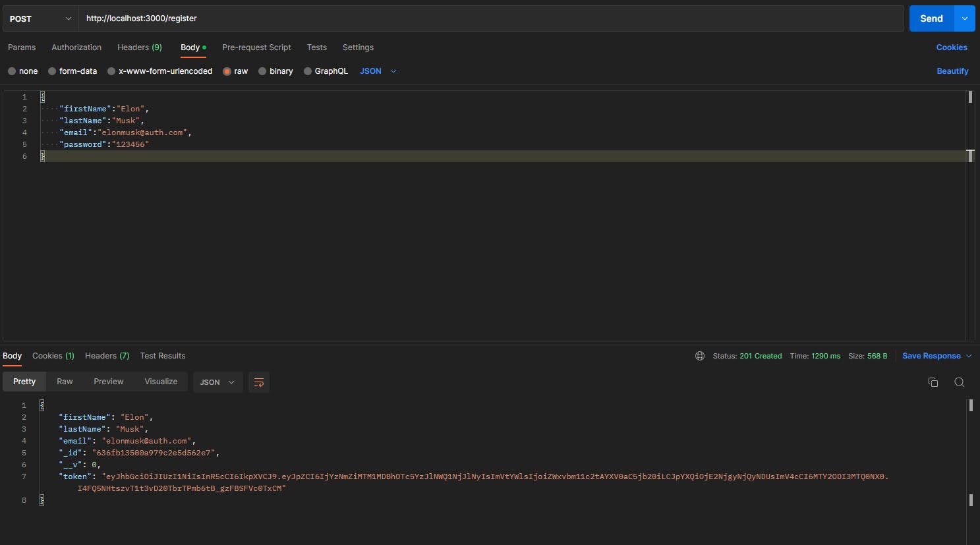
Task: Click the wrap lines icon in the response toolbar
Action: click(x=259, y=382)
